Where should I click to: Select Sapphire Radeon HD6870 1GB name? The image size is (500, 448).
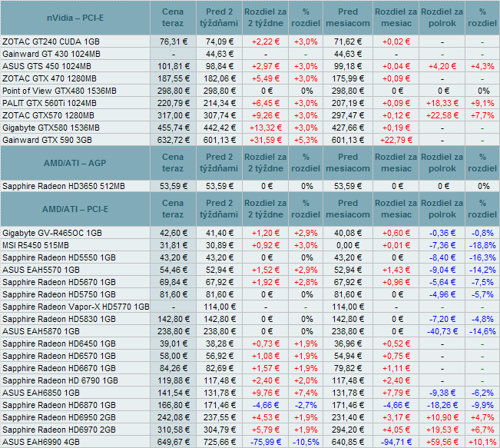59,405
